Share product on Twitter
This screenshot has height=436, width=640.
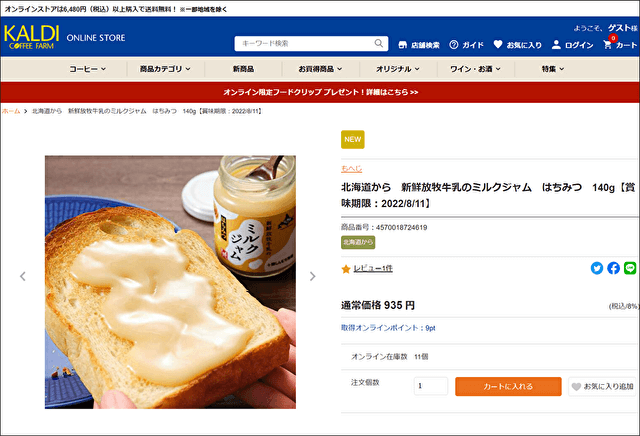click(x=597, y=268)
